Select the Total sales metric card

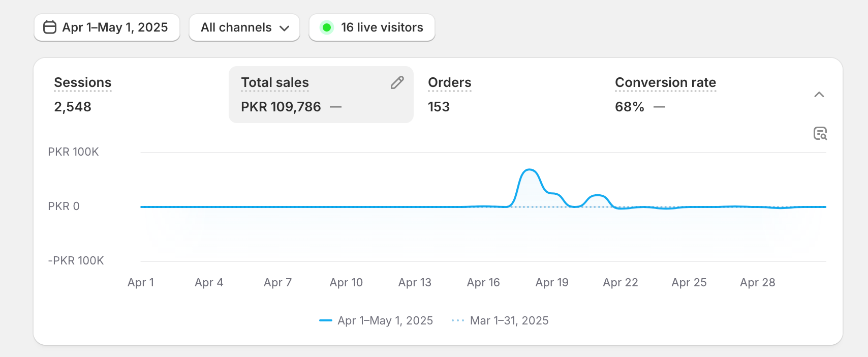click(321, 95)
